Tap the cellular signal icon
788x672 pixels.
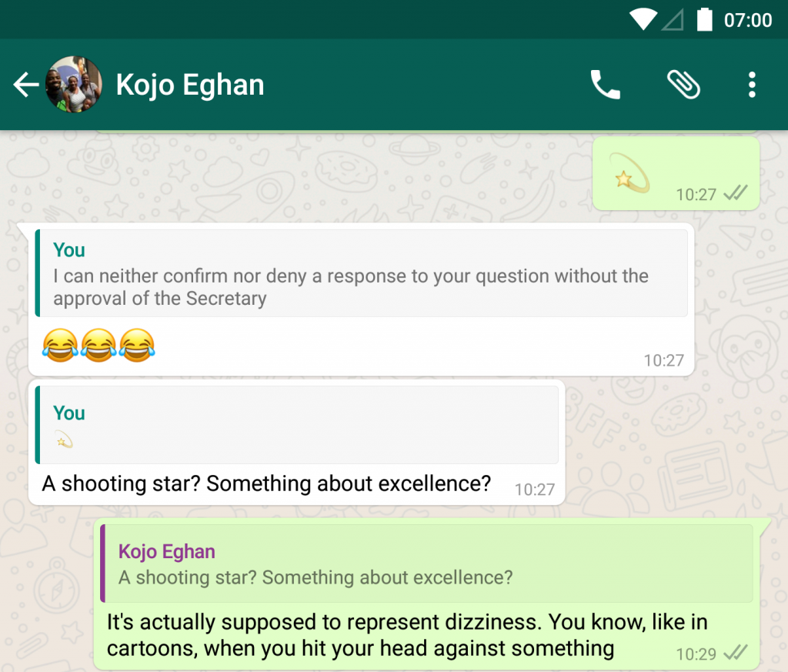tap(673, 21)
